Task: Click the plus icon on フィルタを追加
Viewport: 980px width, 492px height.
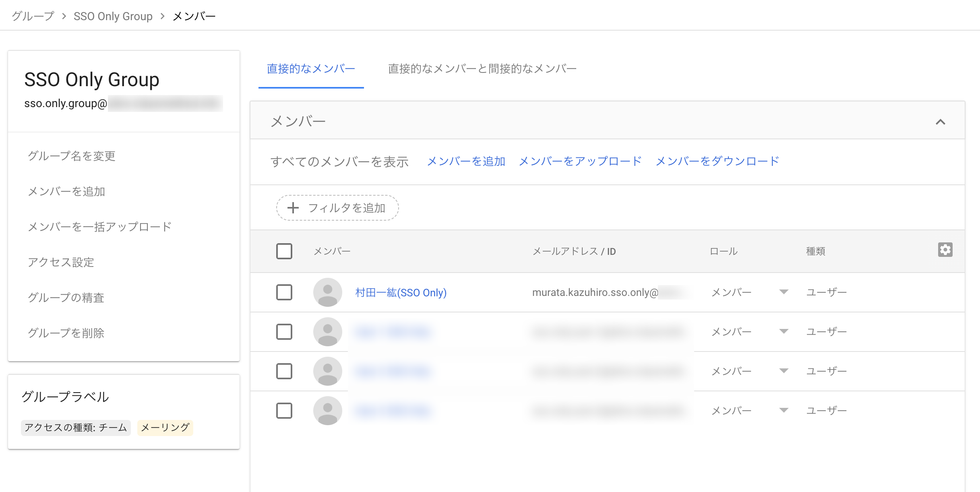Action: click(292, 208)
